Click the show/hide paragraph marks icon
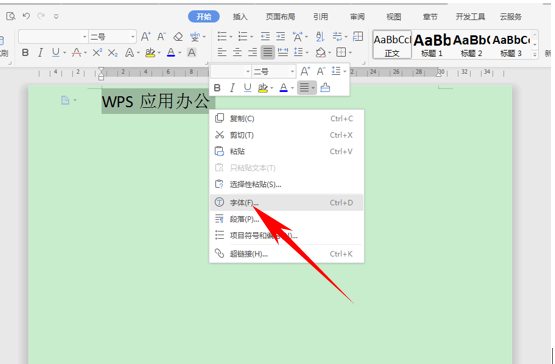 pyautogui.click(x=337, y=36)
